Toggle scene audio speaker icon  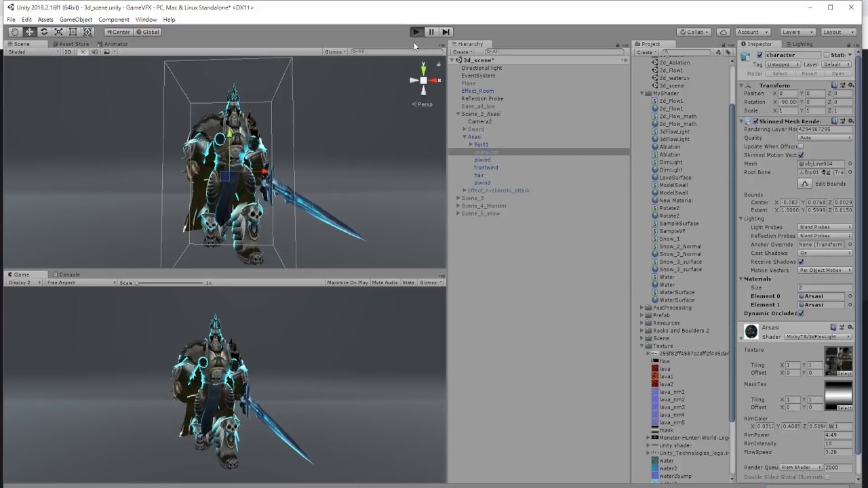click(95, 52)
